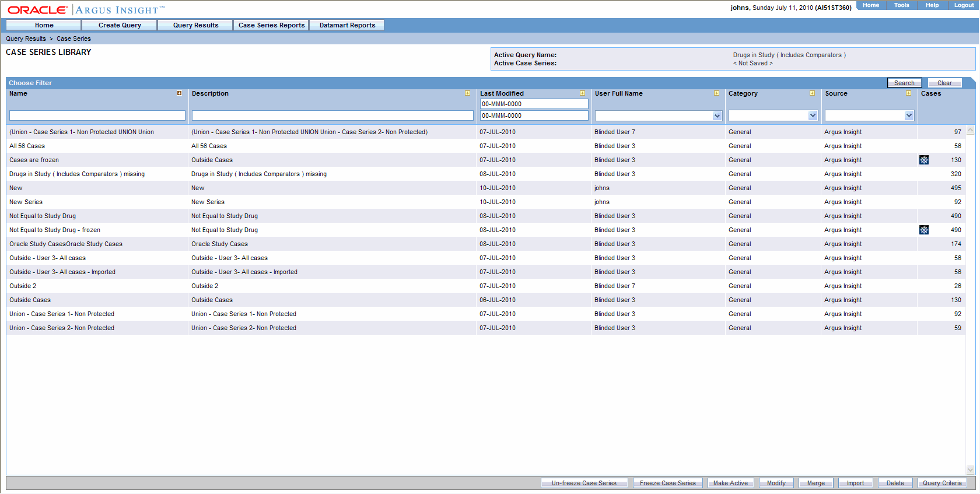Click the sort icon in the User Full Name header
The image size is (980, 494).
[716, 93]
